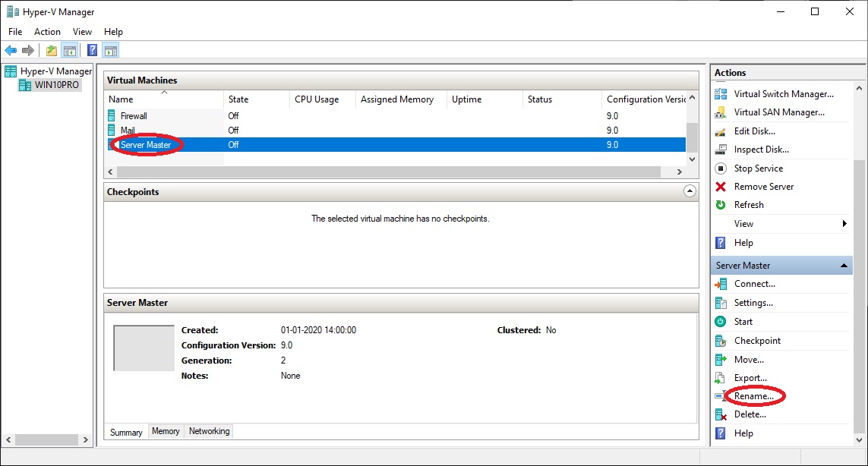Click the Actions pane scroll down arrow
This screenshot has width=868, height=466.
859,440
